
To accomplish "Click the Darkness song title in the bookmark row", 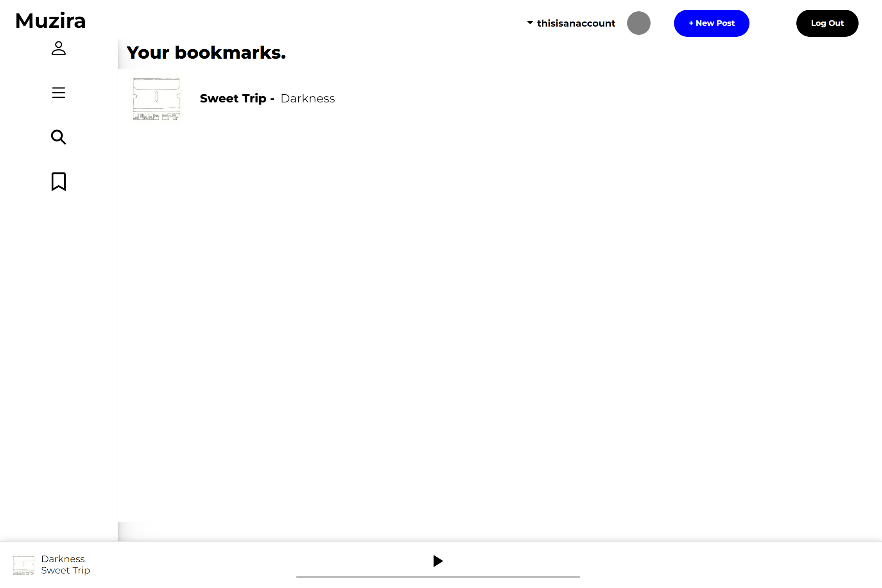I will point(308,99).
